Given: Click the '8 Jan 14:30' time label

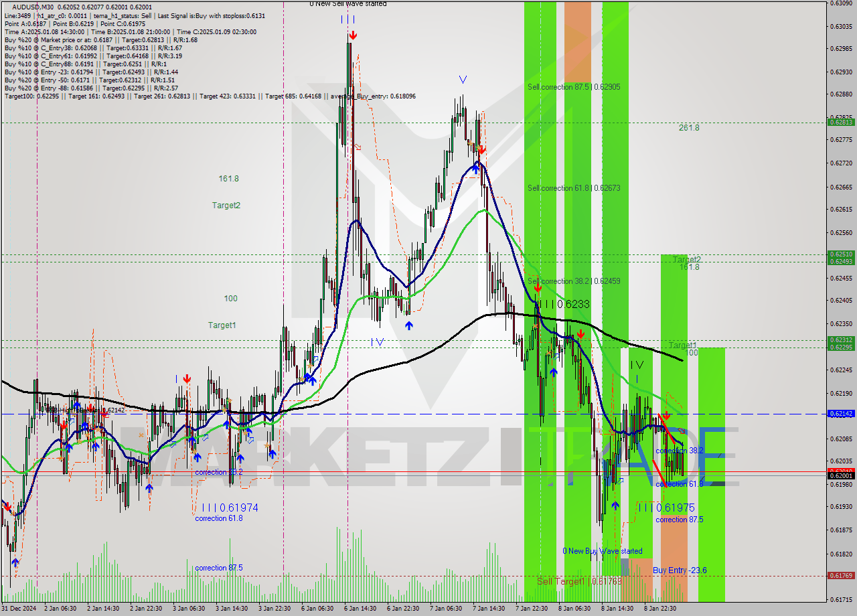Looking at the screenshot, I should (x=617, y=609).
